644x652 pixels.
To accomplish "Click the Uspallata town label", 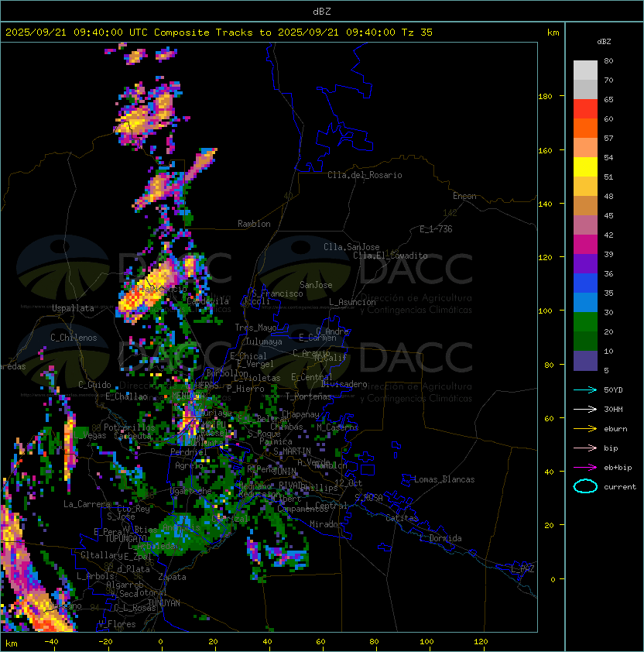I will (73, 308).
